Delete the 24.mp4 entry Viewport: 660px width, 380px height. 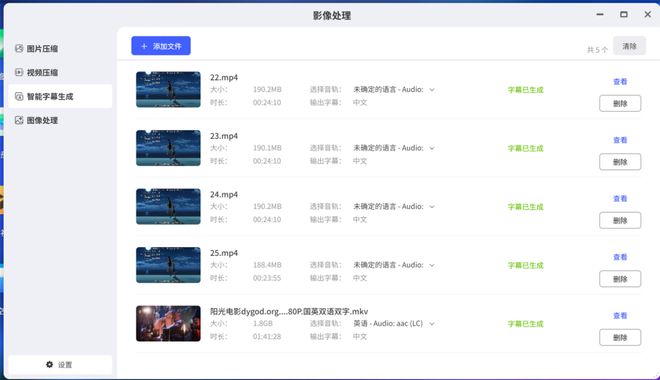(x=620, y=221)
